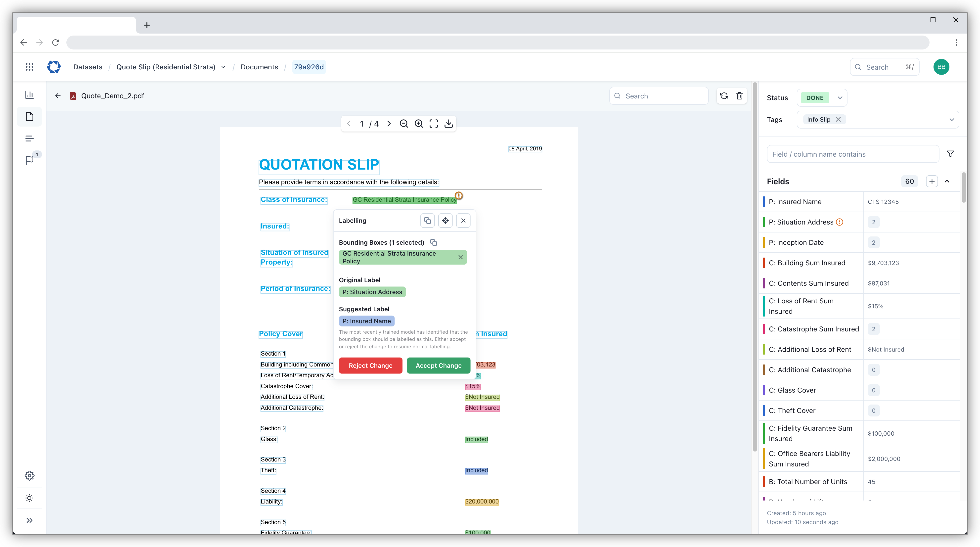Click the Accept Change button
The image size is (980, 547).
[x=438, y=365]
